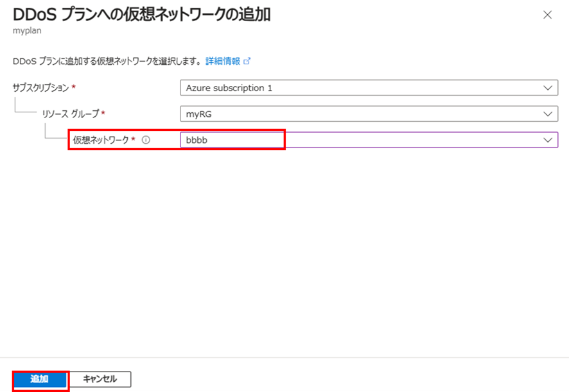Click the myplan subtitle text

coord(27,31)
